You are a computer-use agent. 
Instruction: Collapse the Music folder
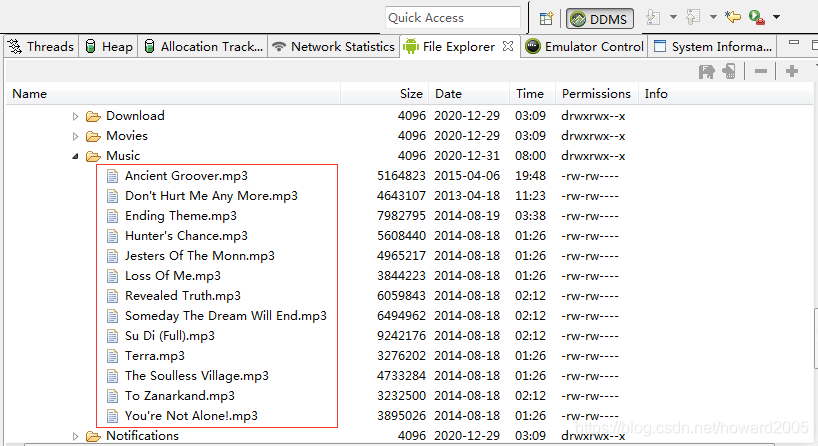tap(75, 156)
